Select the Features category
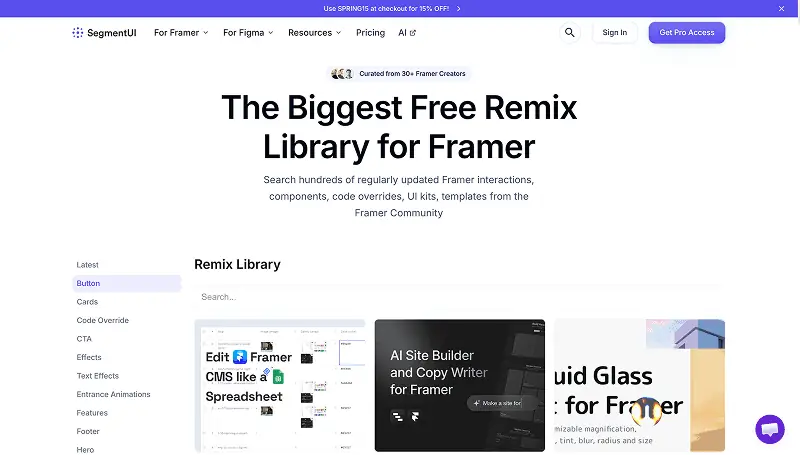 [x=127, y=413]
